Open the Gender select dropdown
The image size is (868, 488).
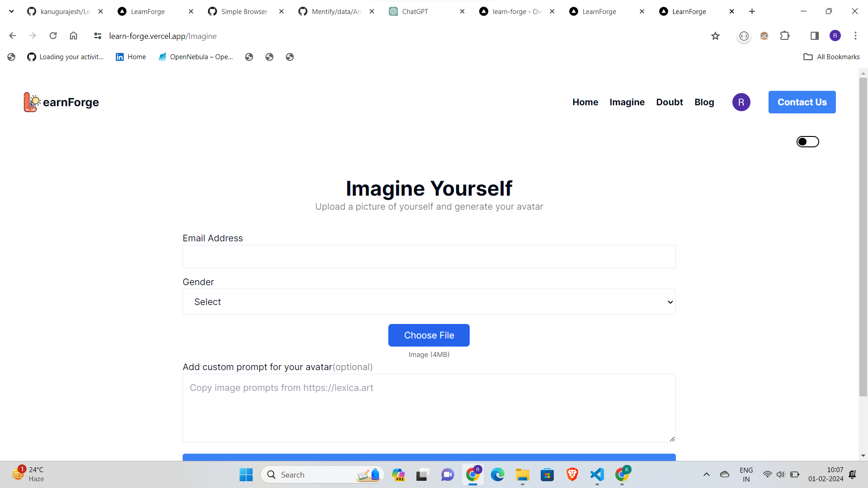429,302
